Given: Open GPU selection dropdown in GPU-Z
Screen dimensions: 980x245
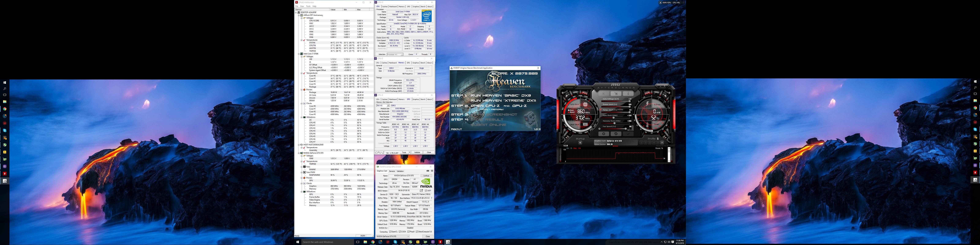Looking at the screenshot, I should point(393,237).
